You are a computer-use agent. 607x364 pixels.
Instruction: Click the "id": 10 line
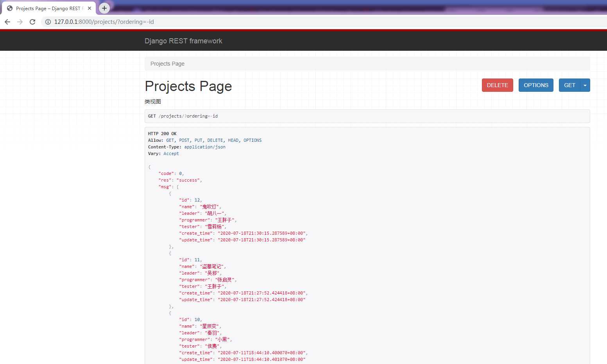click(190, 319)
